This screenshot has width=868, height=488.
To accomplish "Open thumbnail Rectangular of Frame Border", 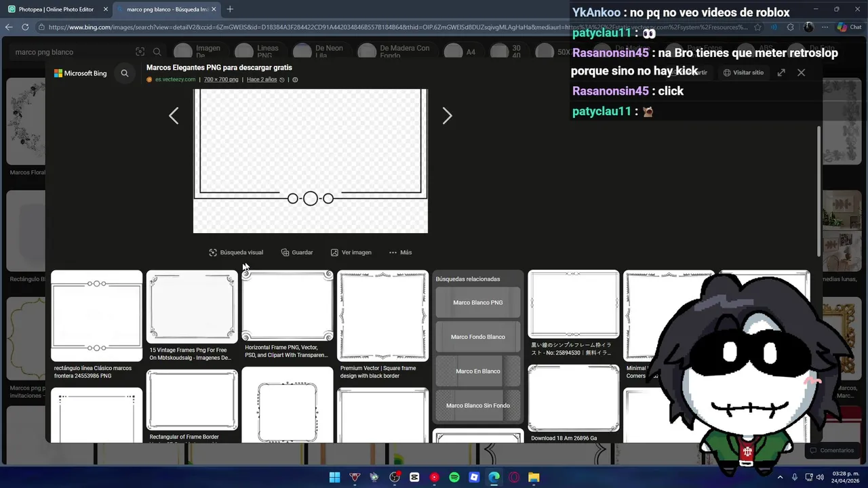I will (x=192, y=400).
